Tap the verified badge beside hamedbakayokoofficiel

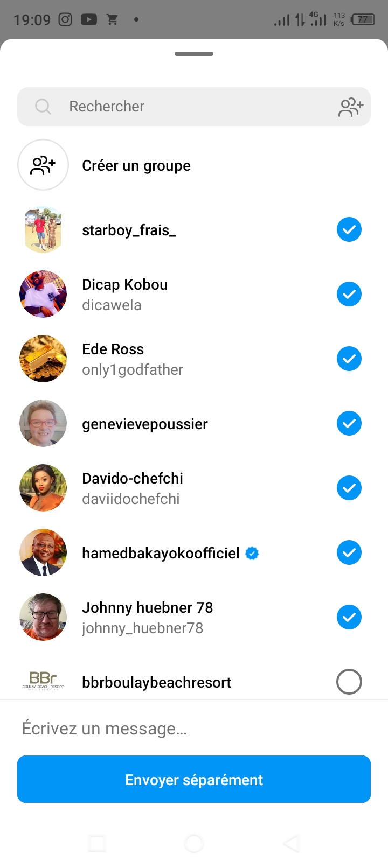click(252, 553)
